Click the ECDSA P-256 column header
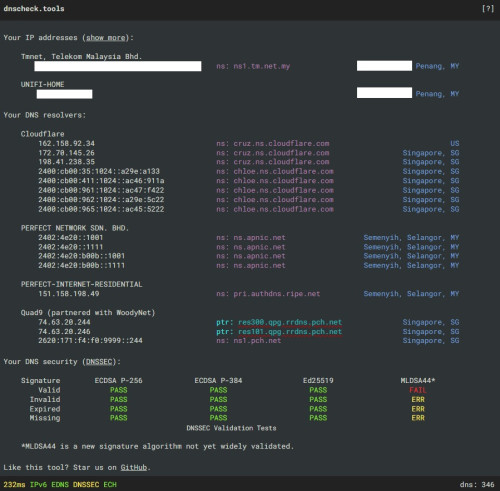The image size is (500, 491). (x=118, y=380)
